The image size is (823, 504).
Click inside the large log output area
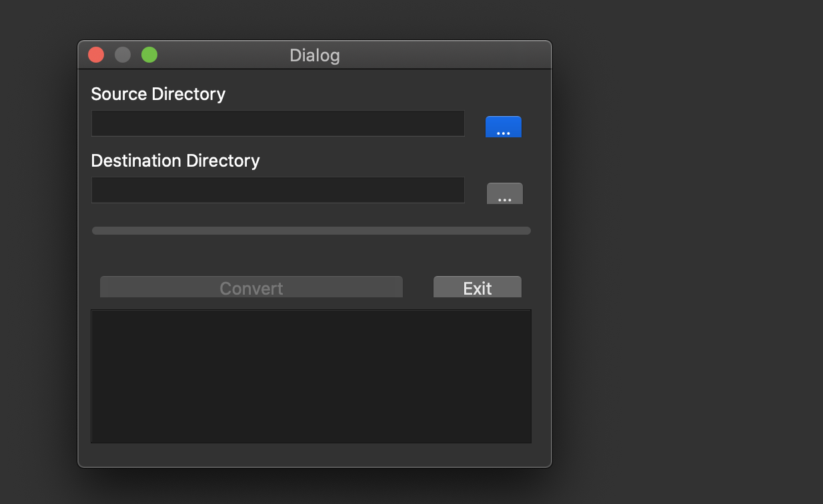click(311, 376)
